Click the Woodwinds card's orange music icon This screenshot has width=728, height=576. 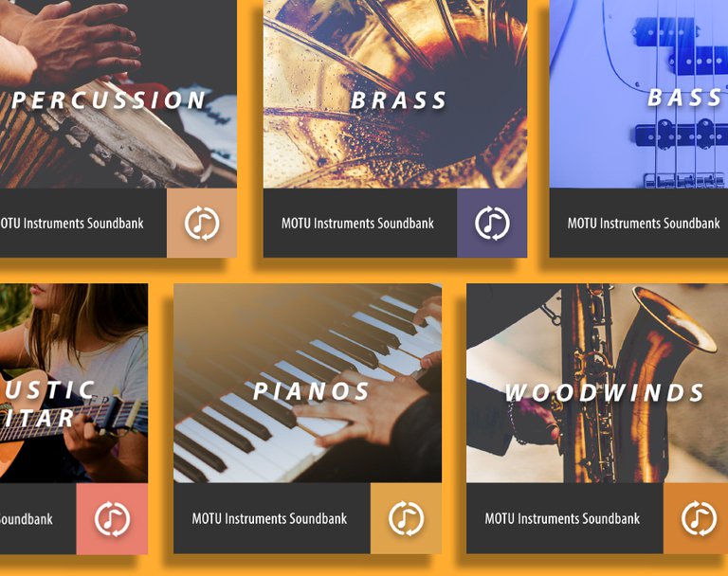point(700,518)
